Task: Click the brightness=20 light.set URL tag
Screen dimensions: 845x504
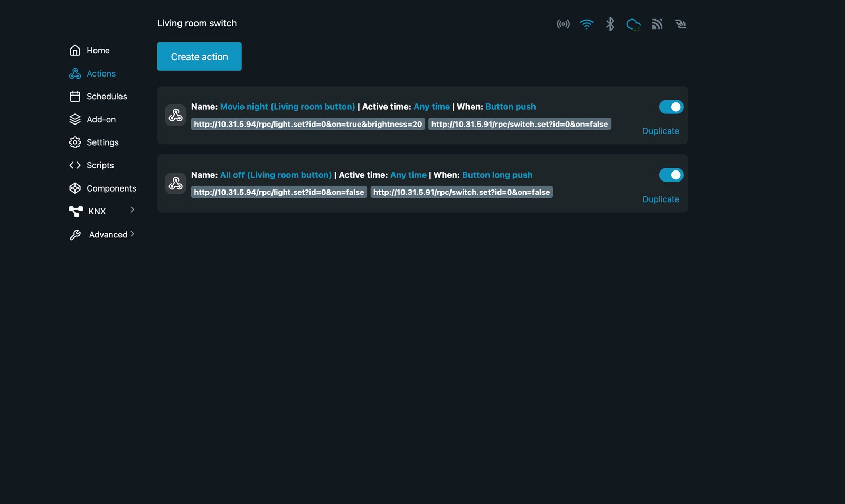Action: [308, 124]
